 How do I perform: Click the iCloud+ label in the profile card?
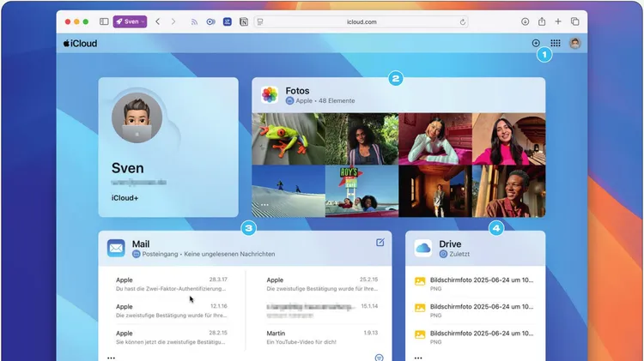(x=125, y=198)
